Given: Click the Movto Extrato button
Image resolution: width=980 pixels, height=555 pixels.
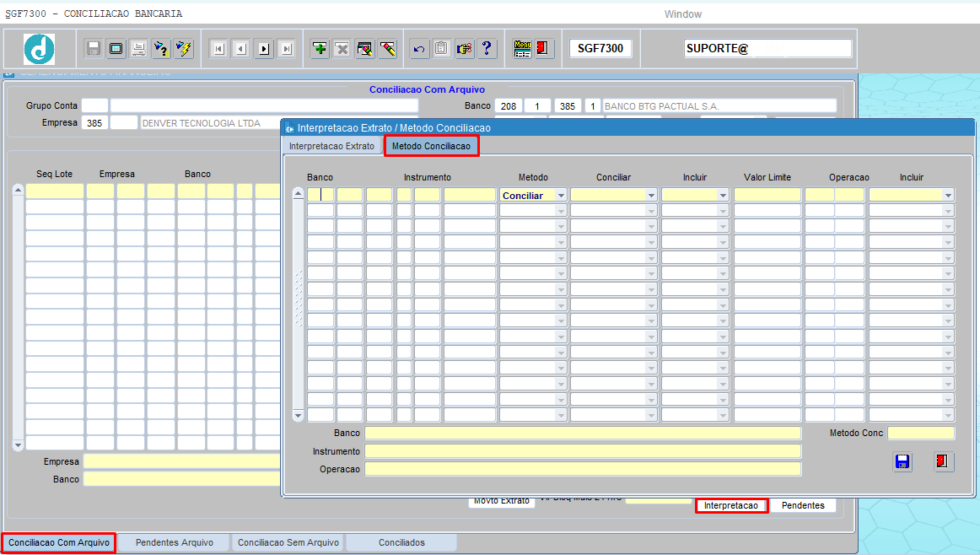Looking at the screenshot, I should pyautogui.click(x=502, y=502).
